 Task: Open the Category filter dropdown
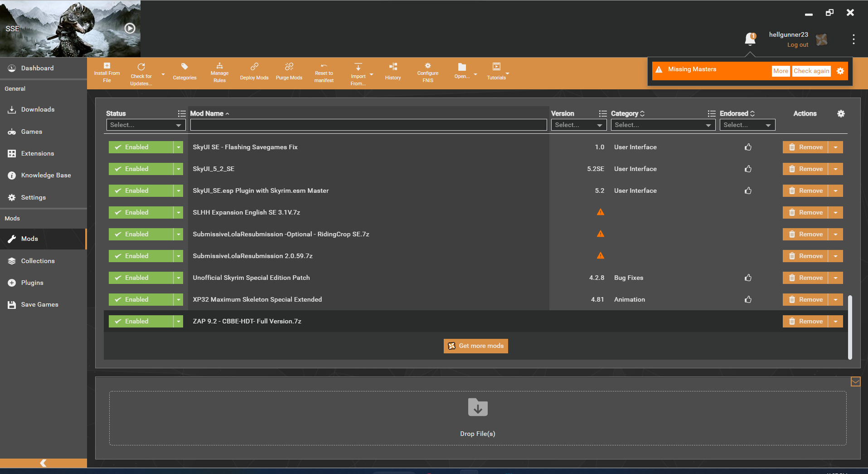[x=663, y=125]
